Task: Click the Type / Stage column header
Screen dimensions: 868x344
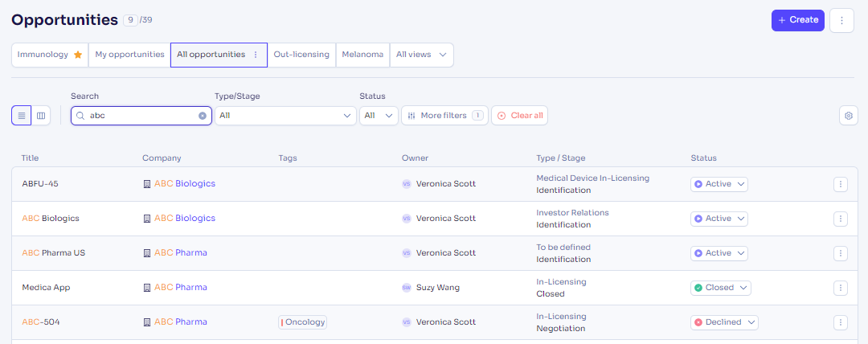Action: (x=561, y=158)
